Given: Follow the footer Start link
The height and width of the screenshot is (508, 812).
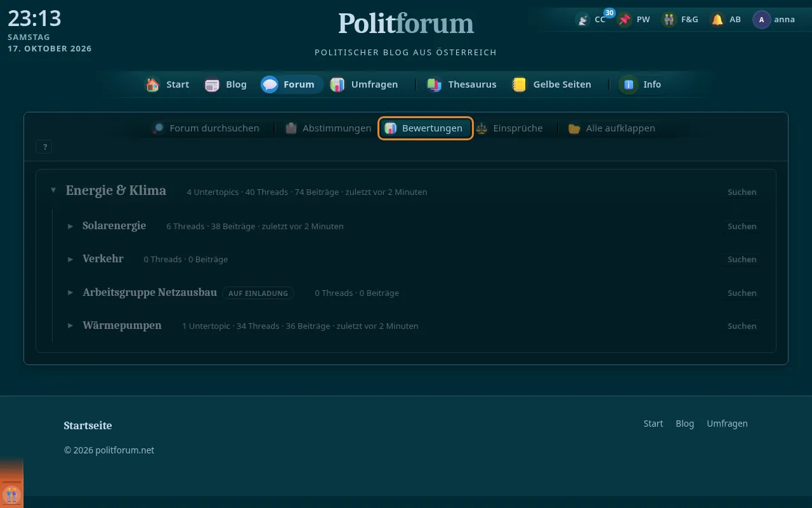Looking at the screenshot, I should (x=653, y=424).
